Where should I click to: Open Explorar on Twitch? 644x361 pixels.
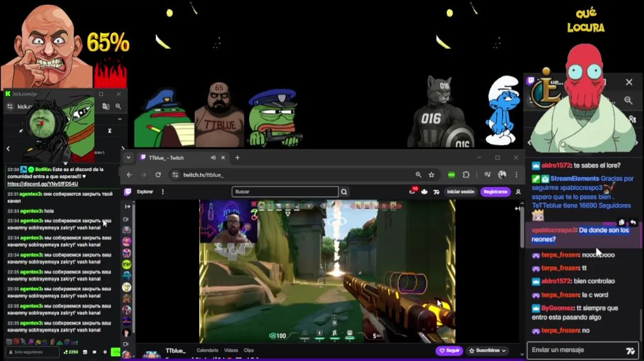[x=145, y=192]
